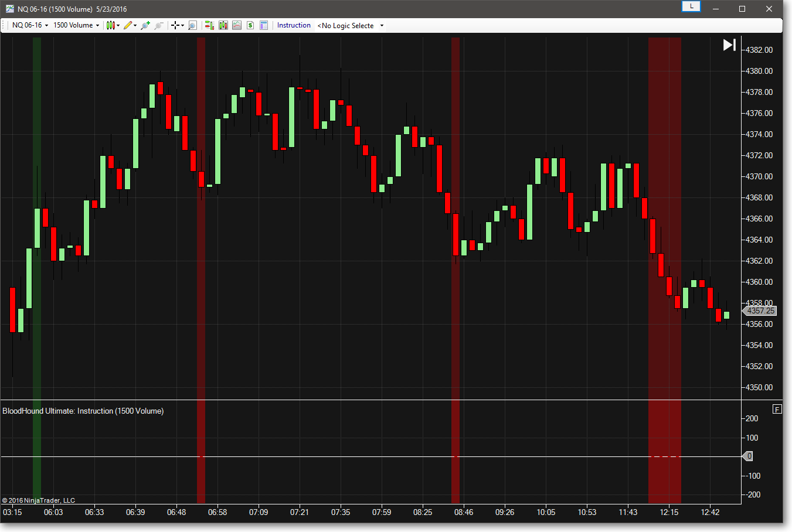Viewport: 792px width, 532px height.
Task: Click the 4350.00 price axis label
Action: click(759, 387)
